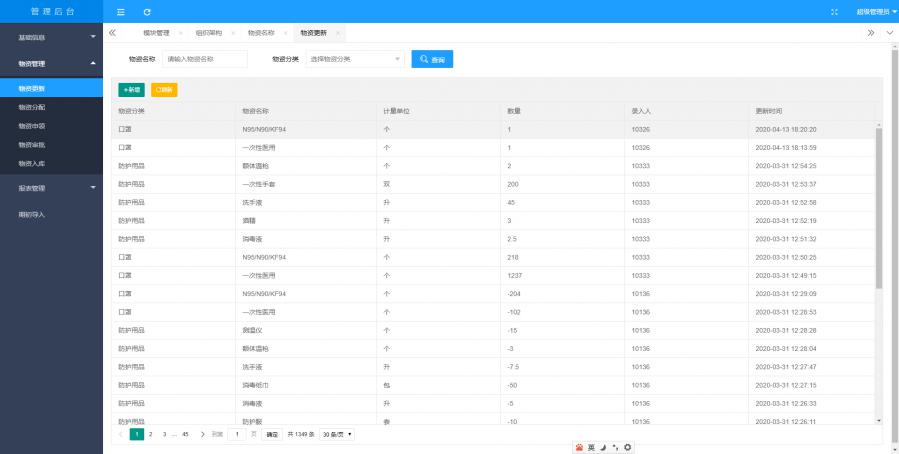Switch to the 组织架构 tab
The image size is (899, 454).
tap(209, 33)
